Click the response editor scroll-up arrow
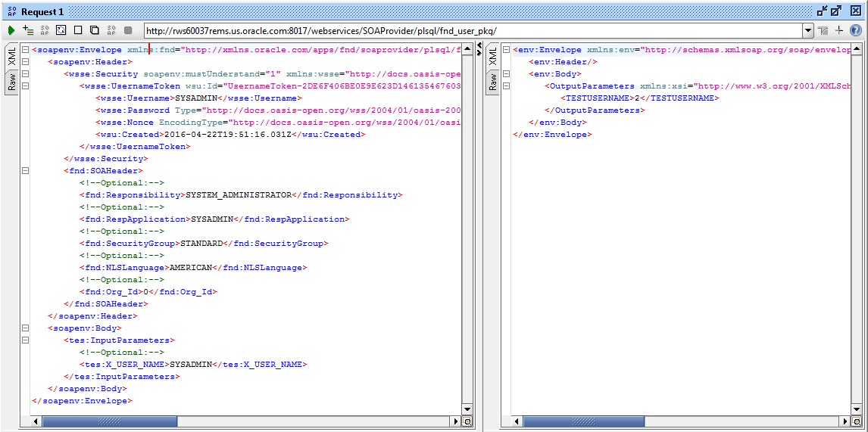This screenshot has height=432, width=868. tap(857, 48)
